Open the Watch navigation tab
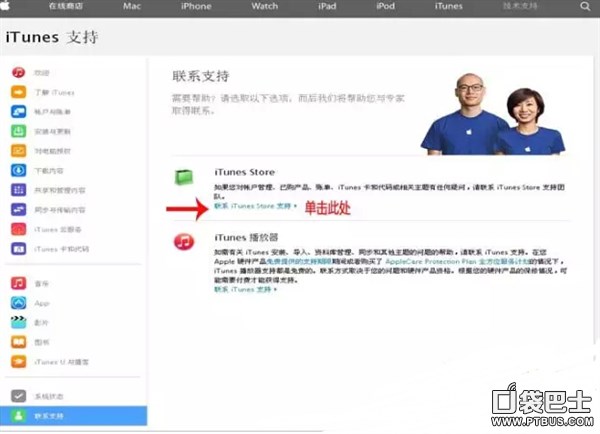This screenshot has width=600, height=434. pos(265,6)
